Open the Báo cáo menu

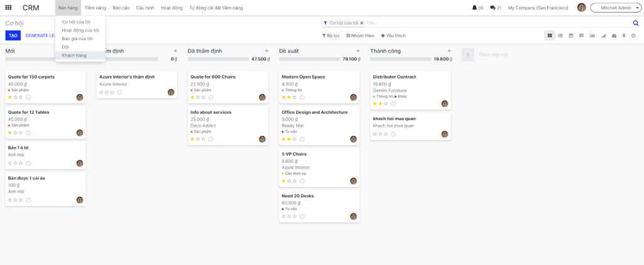[121, 8]
